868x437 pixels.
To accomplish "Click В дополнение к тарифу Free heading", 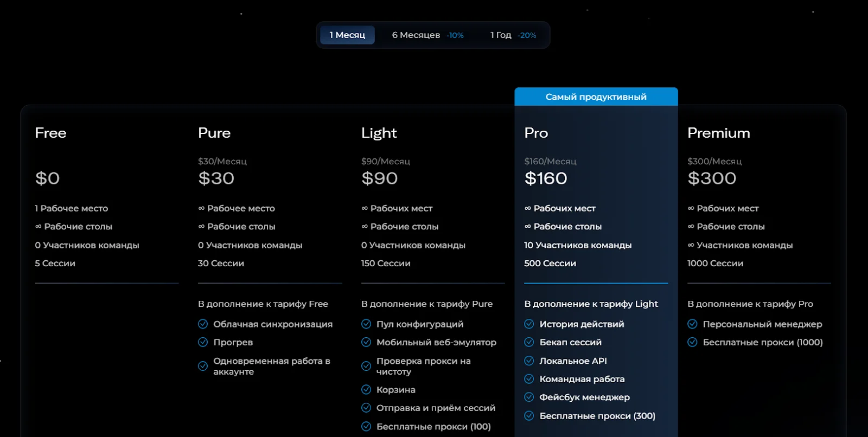I will 263,304.
